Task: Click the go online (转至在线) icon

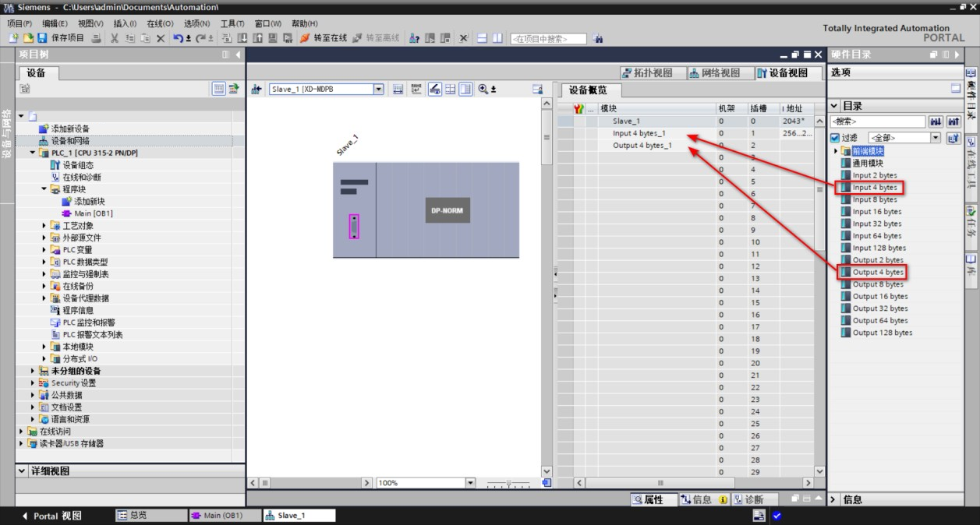Action: coord(305,38)
